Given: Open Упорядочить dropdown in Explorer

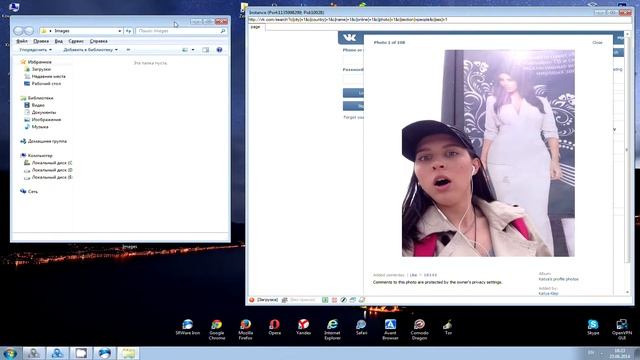Looking at the screenshot, I should click(x=36, y=50).
